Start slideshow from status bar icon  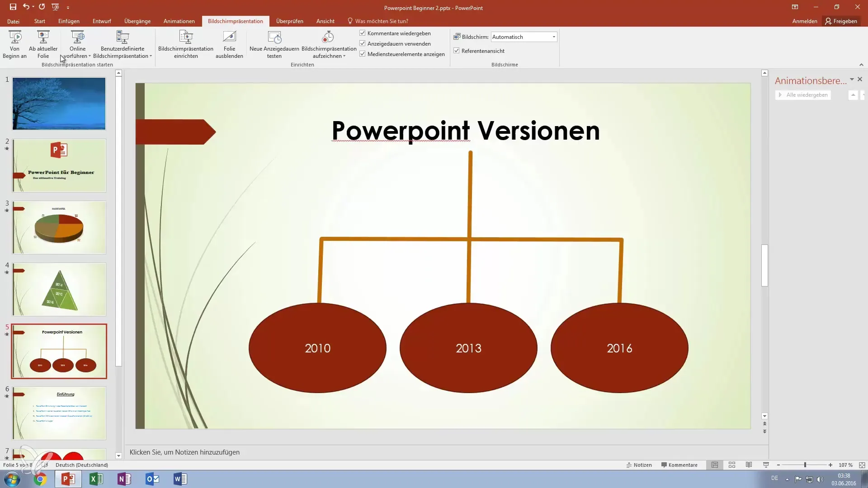pos(766,465)
